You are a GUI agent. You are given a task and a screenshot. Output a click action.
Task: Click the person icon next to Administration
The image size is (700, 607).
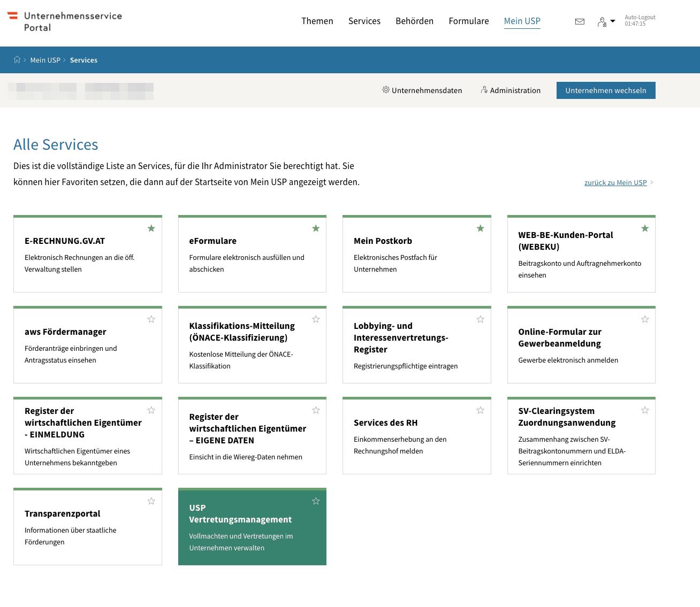coord(484,90)
